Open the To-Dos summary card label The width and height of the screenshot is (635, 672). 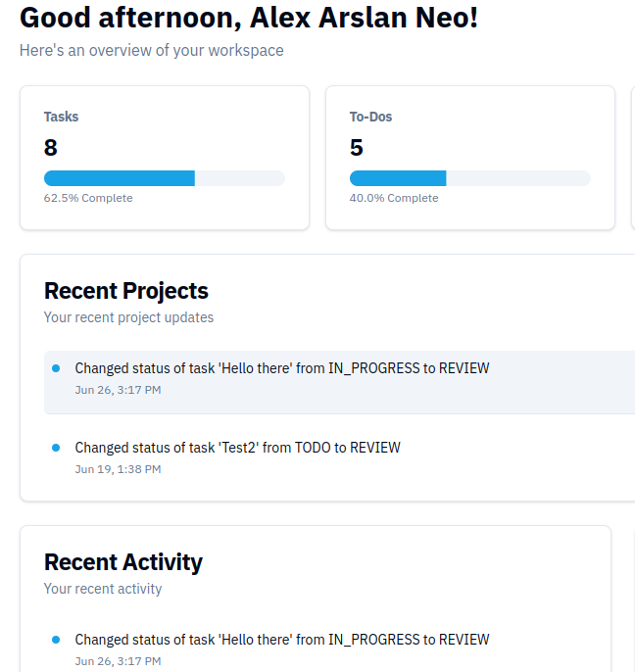click(370, 117)
